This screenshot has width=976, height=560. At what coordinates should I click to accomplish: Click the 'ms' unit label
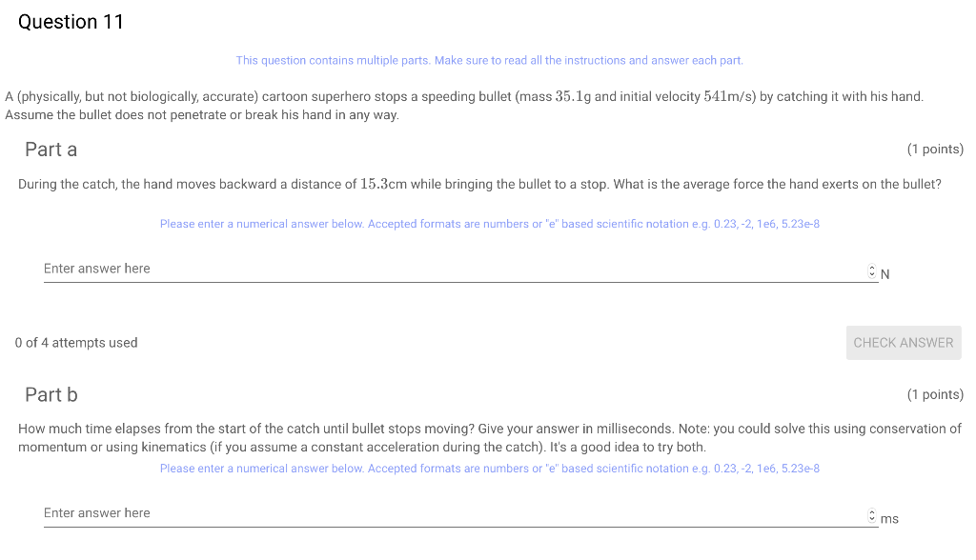(889, 518)
